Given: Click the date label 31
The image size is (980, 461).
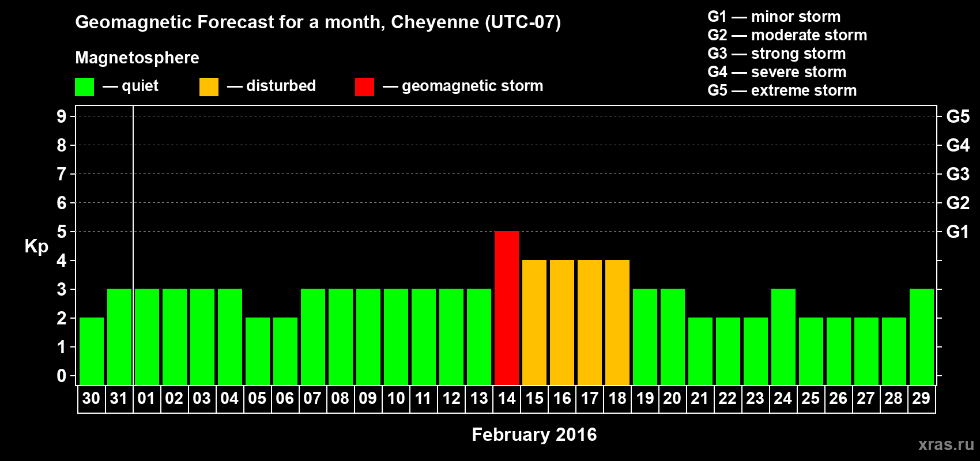Looking at the screenshot, I should coord(119,398).
